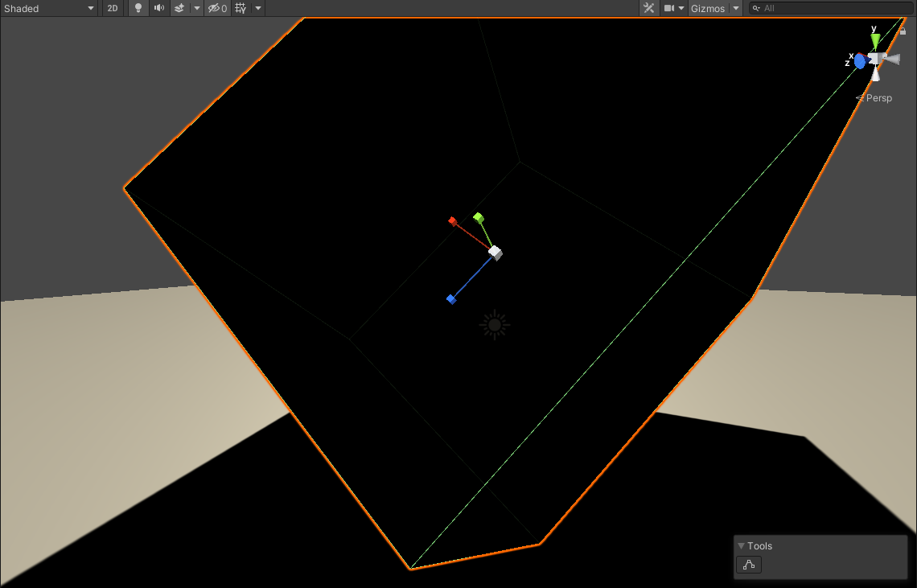Toggle scene audio with the speaker icon
The width and height of the screenshot is (917, 588).
158,8
